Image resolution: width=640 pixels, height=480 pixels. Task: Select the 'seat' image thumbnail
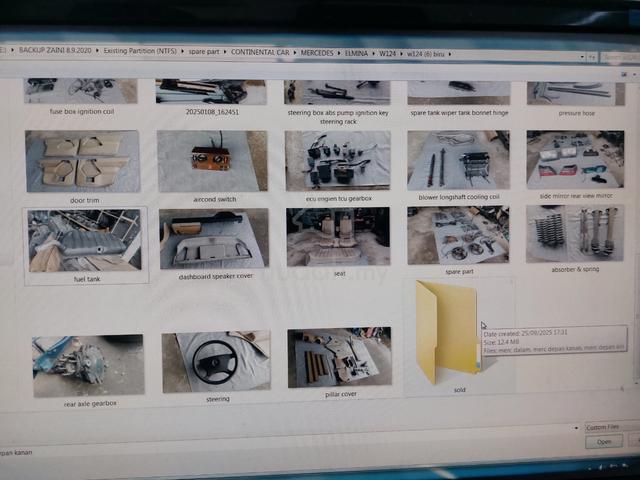338,236
